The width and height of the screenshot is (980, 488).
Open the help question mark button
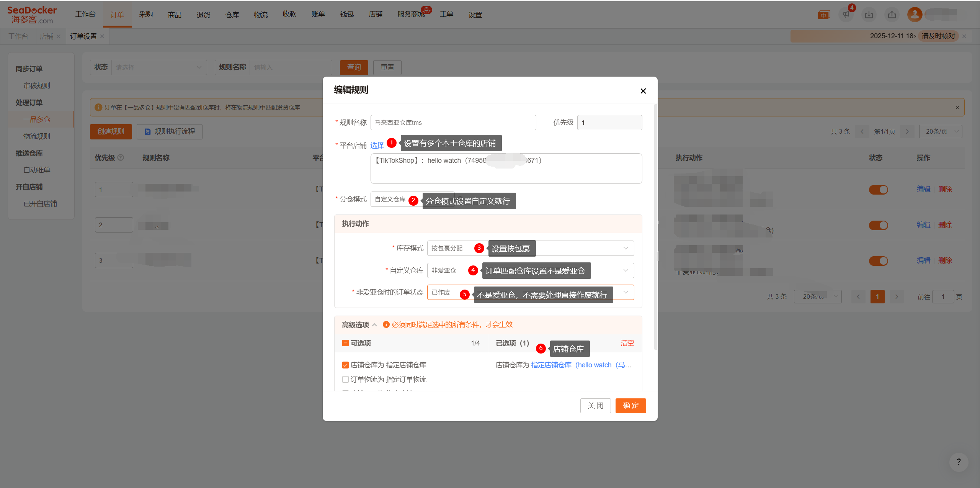pyautogui.click(x=959, y=462)
